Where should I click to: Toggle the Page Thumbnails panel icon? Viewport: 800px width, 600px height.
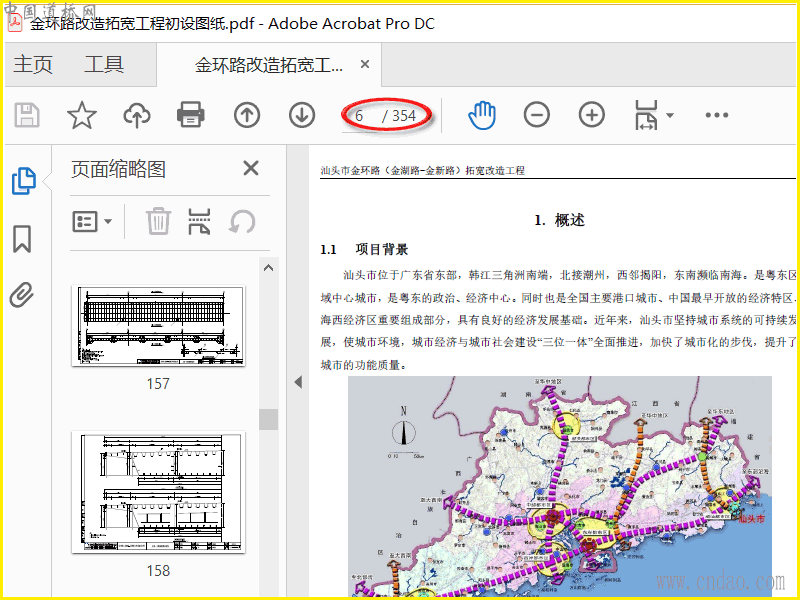(x=22, y=182)
